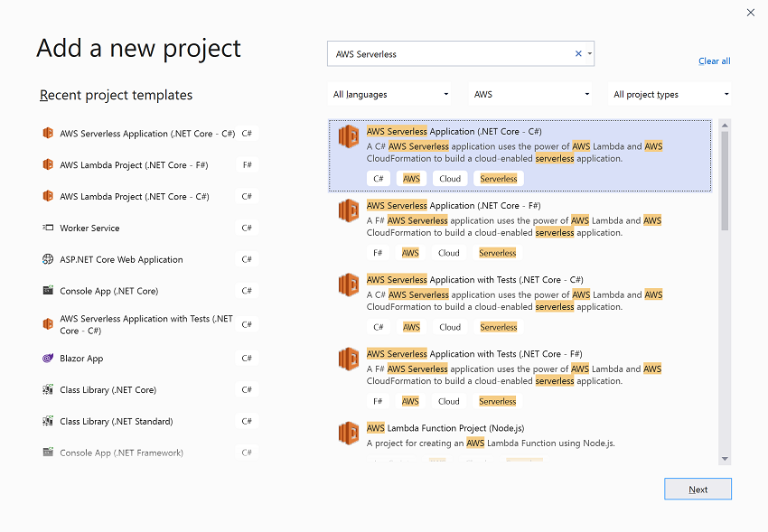Click the icon of AWS Serverless Application (.NET Core - C#) result

pyautogui.click(x=349, y=136)
